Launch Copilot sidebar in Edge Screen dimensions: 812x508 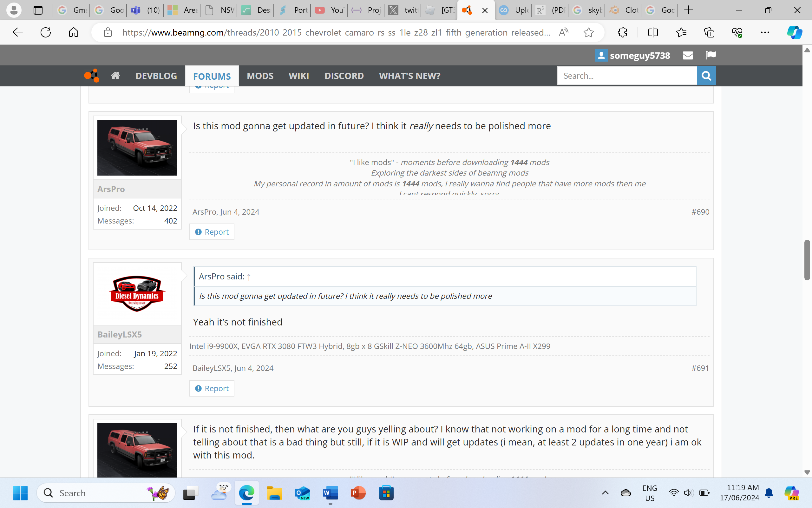pos(794,32)
